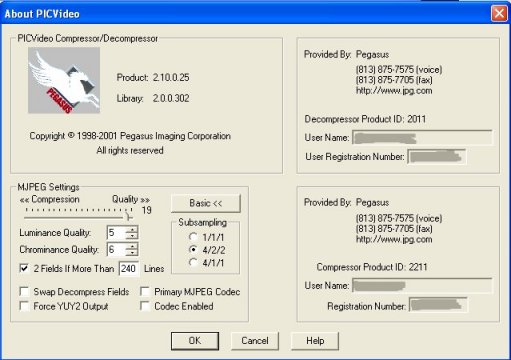This screenshot has width=511, height=360.
Task: Increase Chrominance Quality with up arrow
Action: 132,246
